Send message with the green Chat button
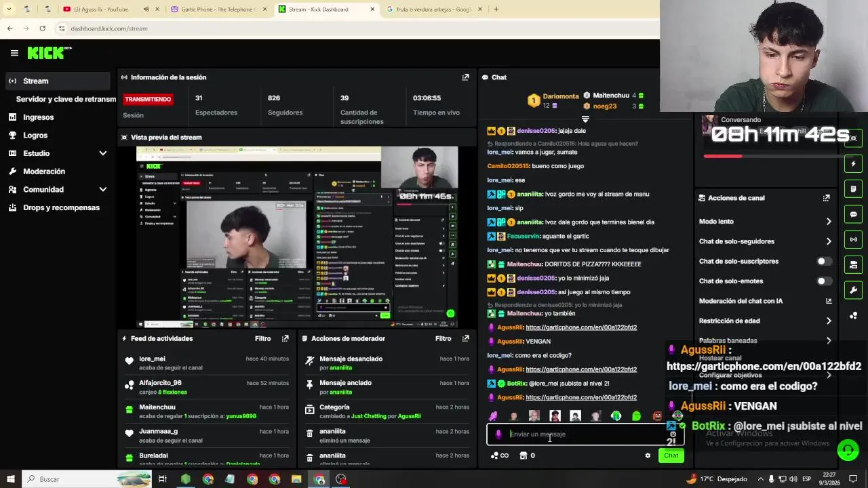 click(x=671, y=455)
